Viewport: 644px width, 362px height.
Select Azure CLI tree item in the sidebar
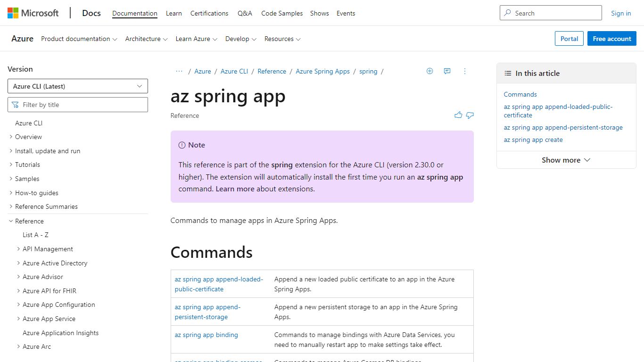(x=29, y=123)
